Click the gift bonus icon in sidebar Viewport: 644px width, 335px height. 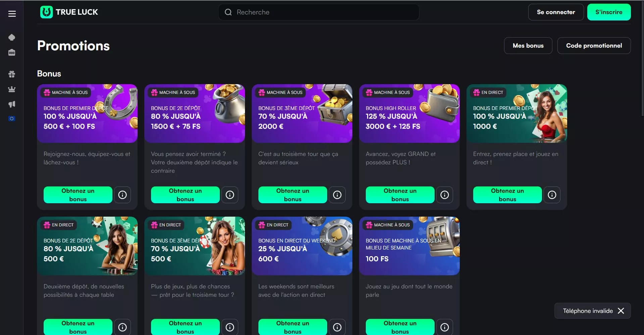coord(12,74)
